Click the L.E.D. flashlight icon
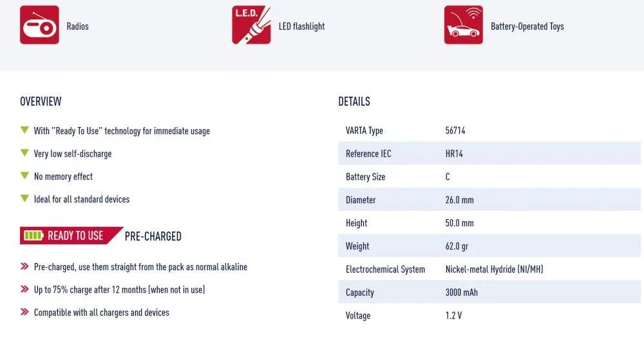Viewport: 644px width, 341px height. (x=251, y=25)
